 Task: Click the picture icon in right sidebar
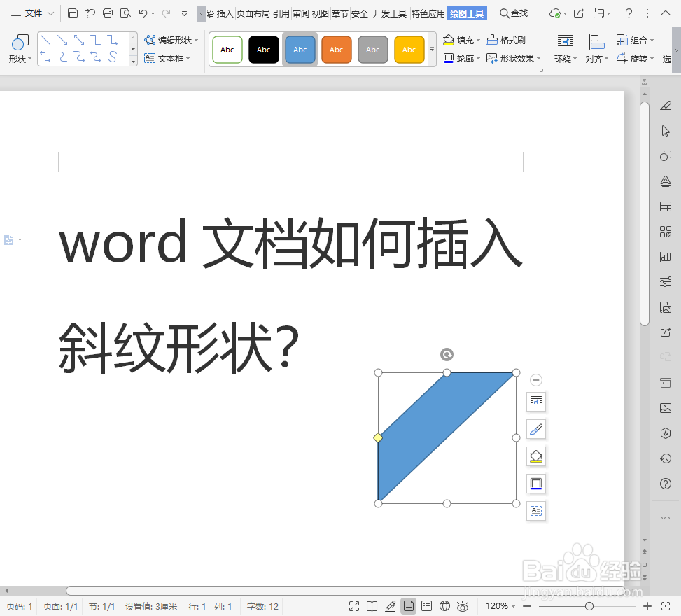(x=666, y=408)
